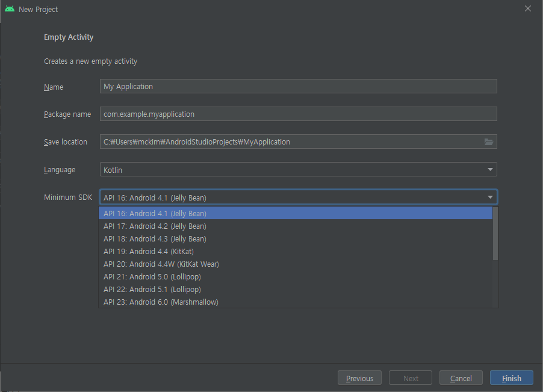
Task: Click the Empty Activity heading
Action: point(69,37)
